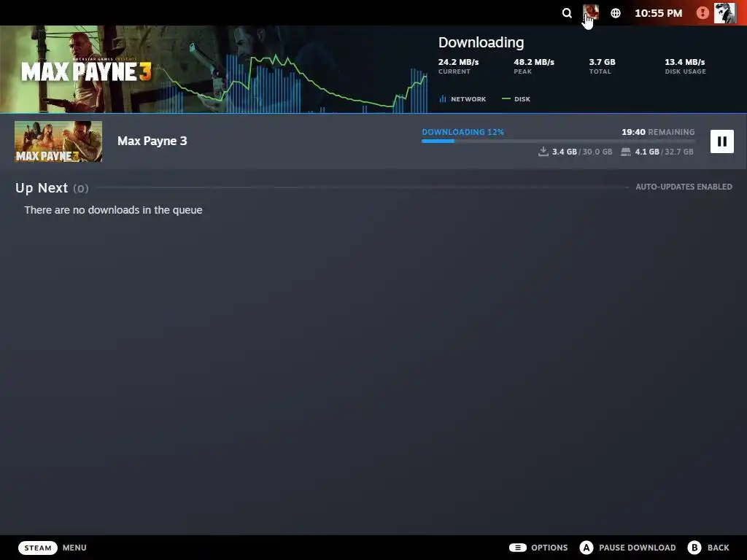Click the 3.4 GB downloaded value
This screenshot has width=747, height=560.
pyautogui.click(x=564, y=152)
